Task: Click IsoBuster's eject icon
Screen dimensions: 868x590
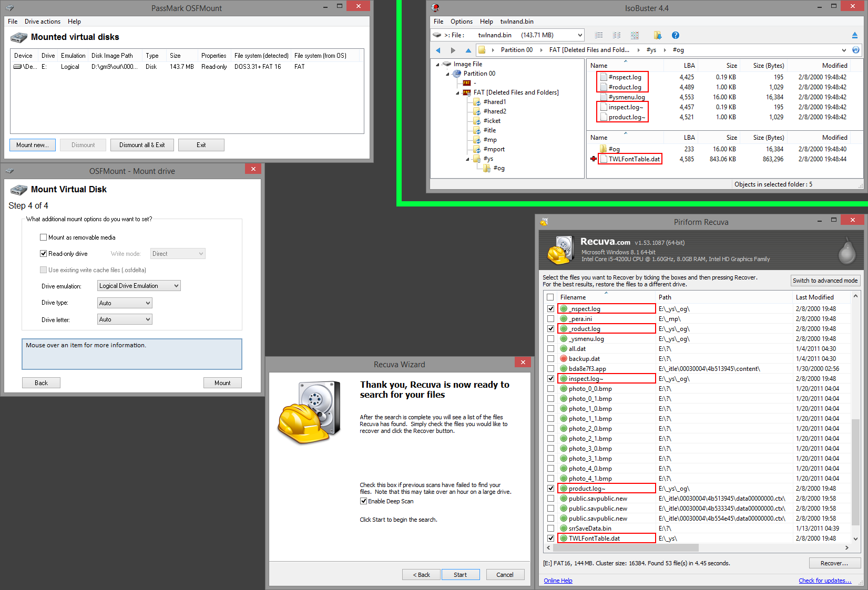Action: (855, 35)
